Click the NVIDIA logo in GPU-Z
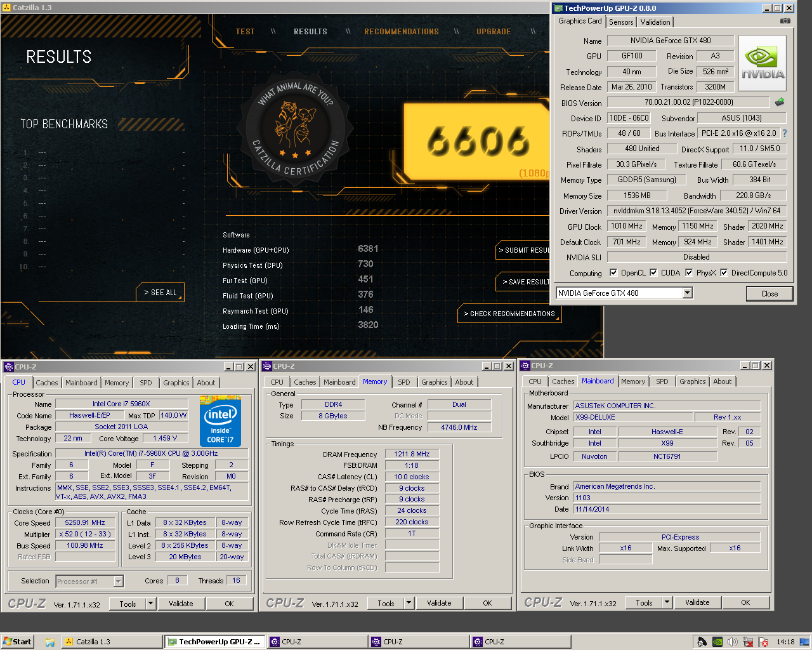This screenshot has height=650, width=812. [763, 63]
